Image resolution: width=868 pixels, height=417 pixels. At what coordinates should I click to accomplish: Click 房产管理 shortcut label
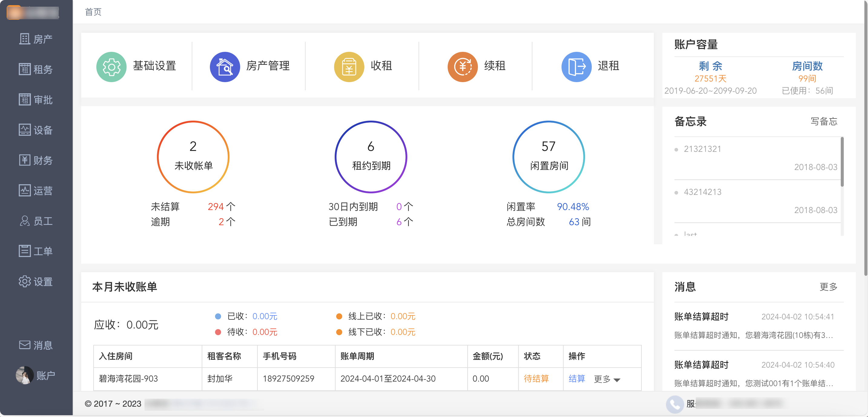click(x=268, y=66)
